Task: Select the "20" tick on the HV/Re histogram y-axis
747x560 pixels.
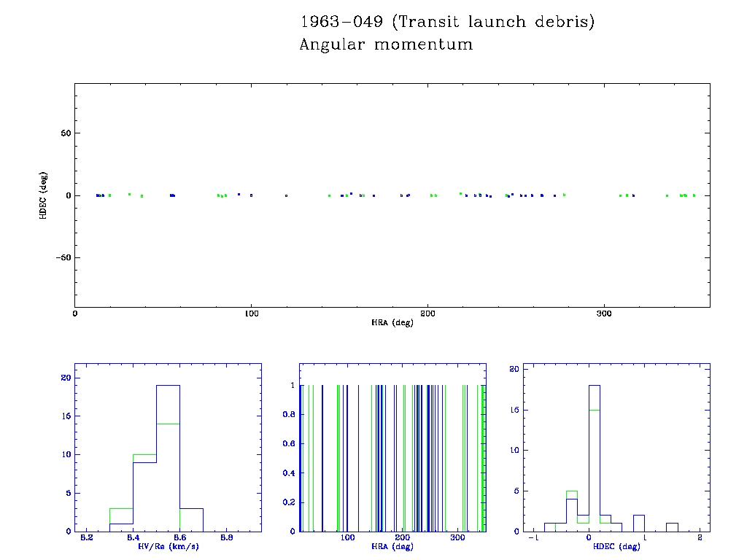Action: (65, 378)
